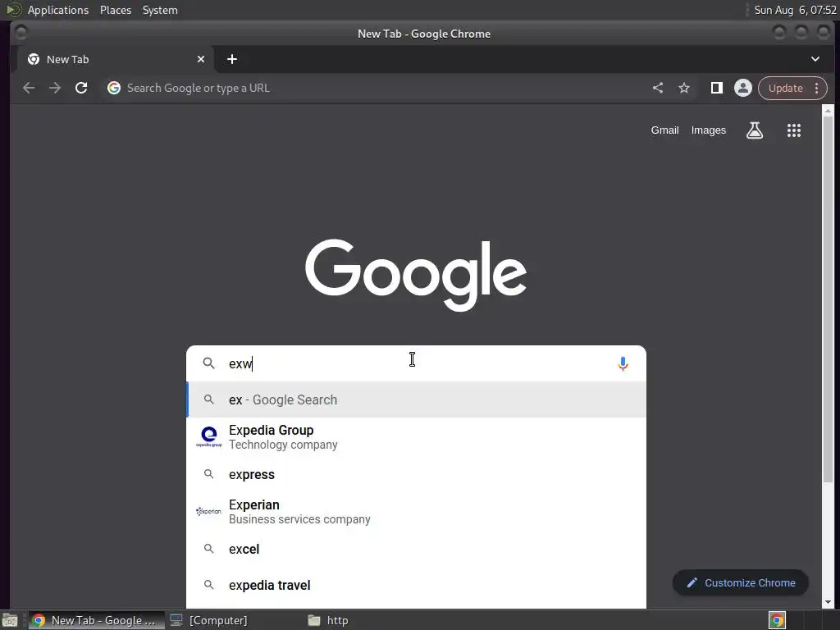Open the System menu
This screenshot has width=840, height=630.
160,10
